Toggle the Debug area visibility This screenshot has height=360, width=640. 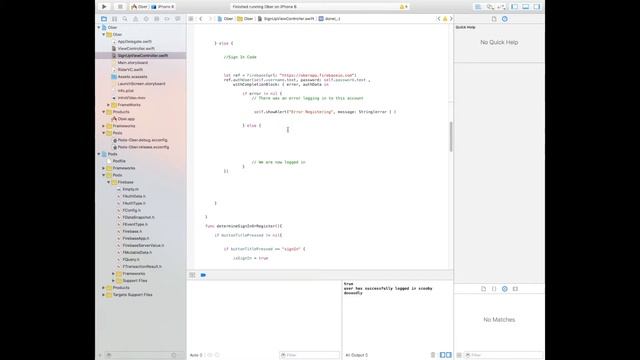tap(526, 7)
